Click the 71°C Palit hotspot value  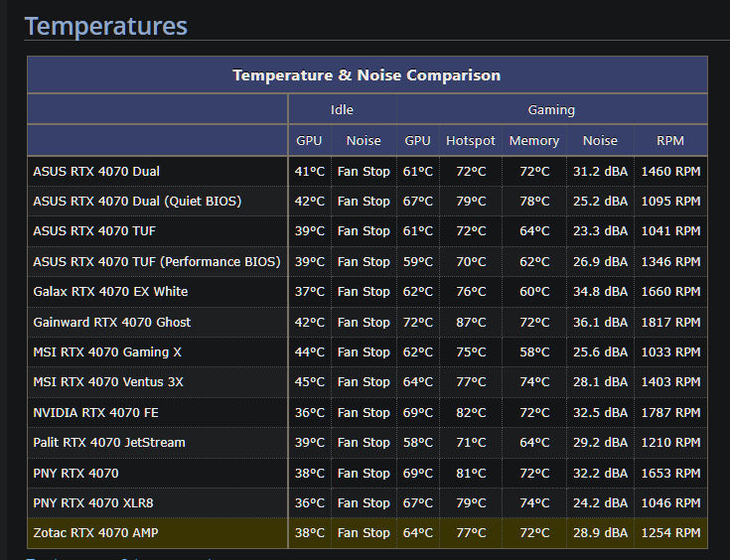[471, 442]
